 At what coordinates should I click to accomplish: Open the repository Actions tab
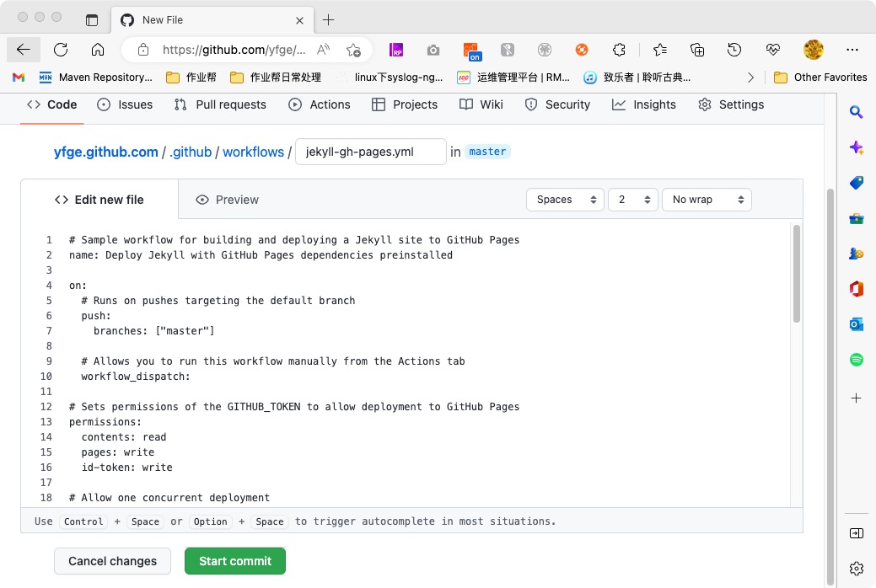(320, 104)
